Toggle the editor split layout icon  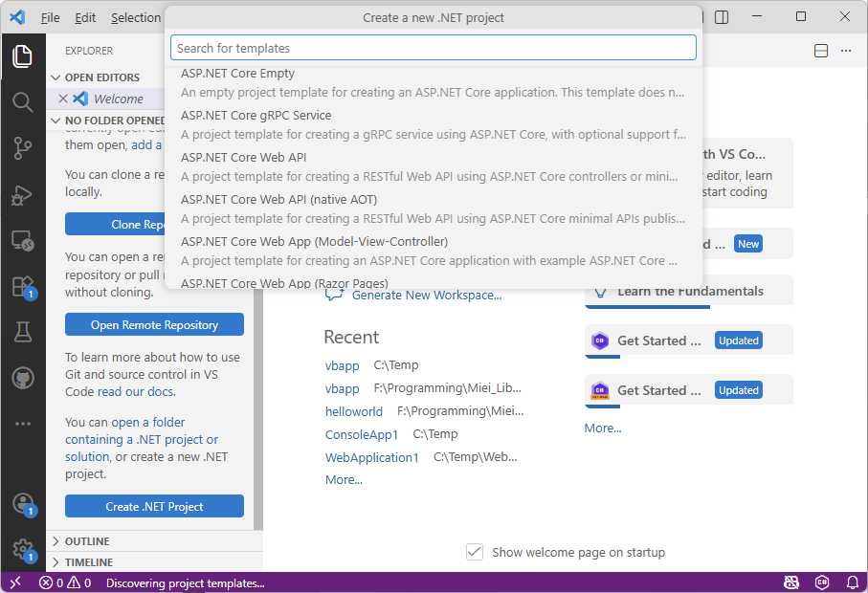722,17
